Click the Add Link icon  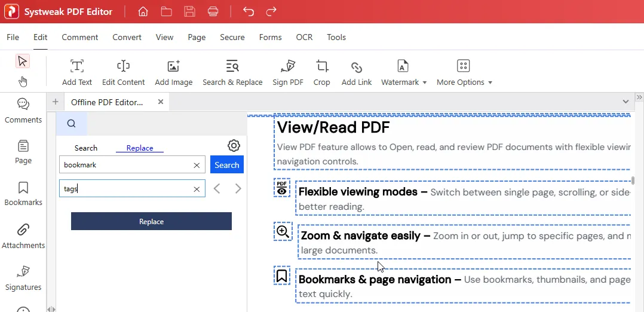(357, 72)
